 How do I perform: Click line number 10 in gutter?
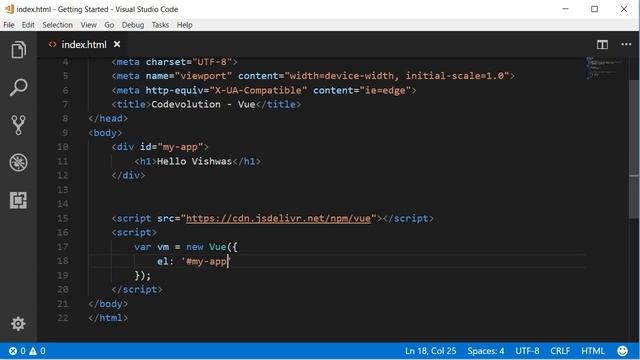[62, 147]
